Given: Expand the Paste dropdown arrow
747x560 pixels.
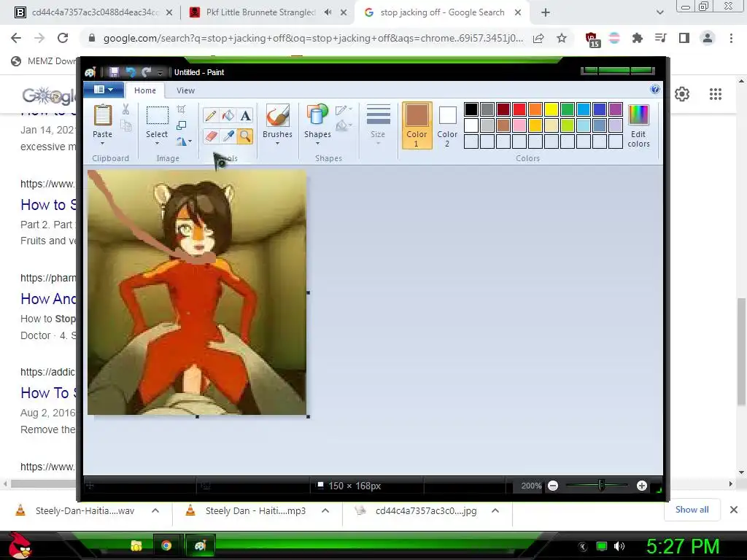Looking at the screenshot, I should tap(102, 144).
